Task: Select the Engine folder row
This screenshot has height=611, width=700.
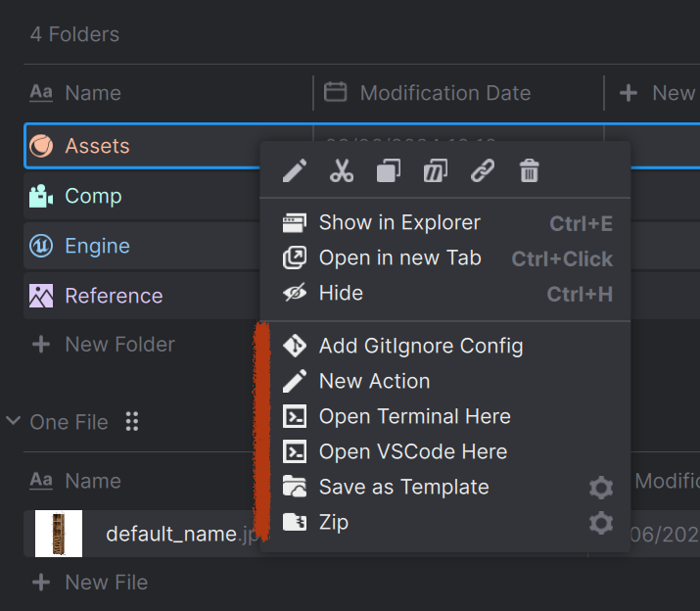Action: tap(97, 246)
